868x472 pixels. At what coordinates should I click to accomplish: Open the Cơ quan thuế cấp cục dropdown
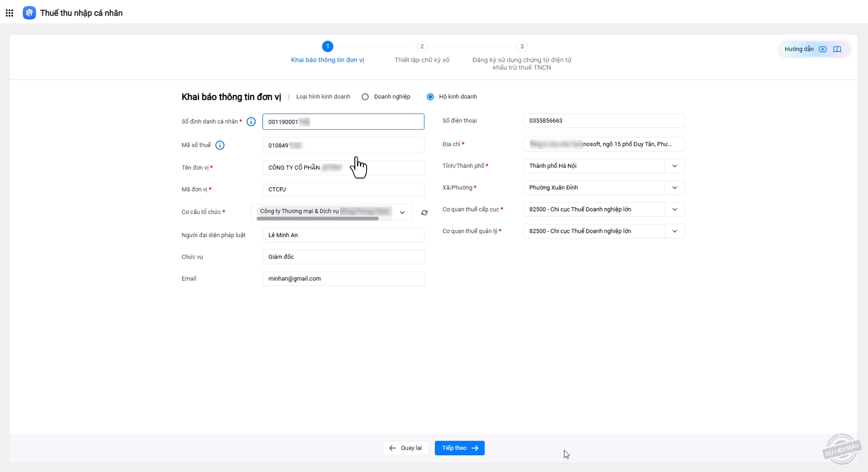(x=674, y=209)
